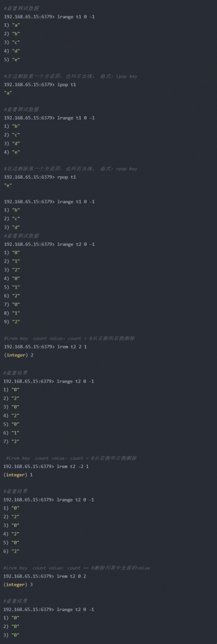This screenshot has width=217, height=644.
Task: Click the 'count > 0' lrem comment
Action: click(x=69, y=338)
